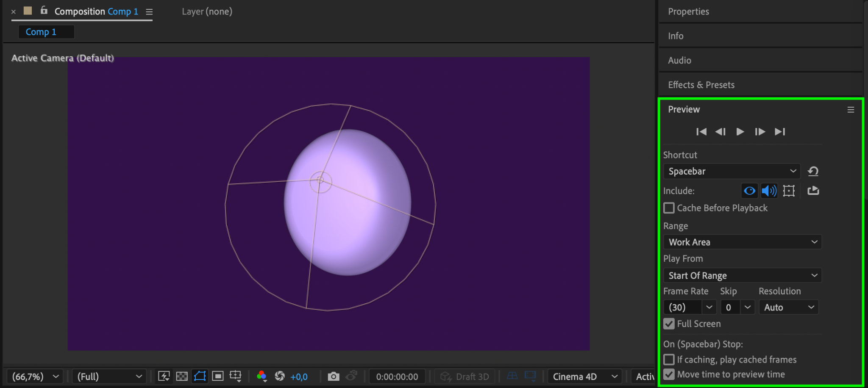
Task: Open the Range dropdown showing Work Area
Action: click(x=742, y=242)
